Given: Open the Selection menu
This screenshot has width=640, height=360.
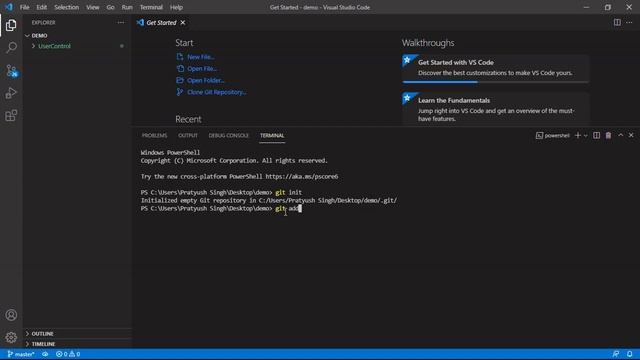Looking at the screenshot, I should pyautogui.click(x=67, y=7).
